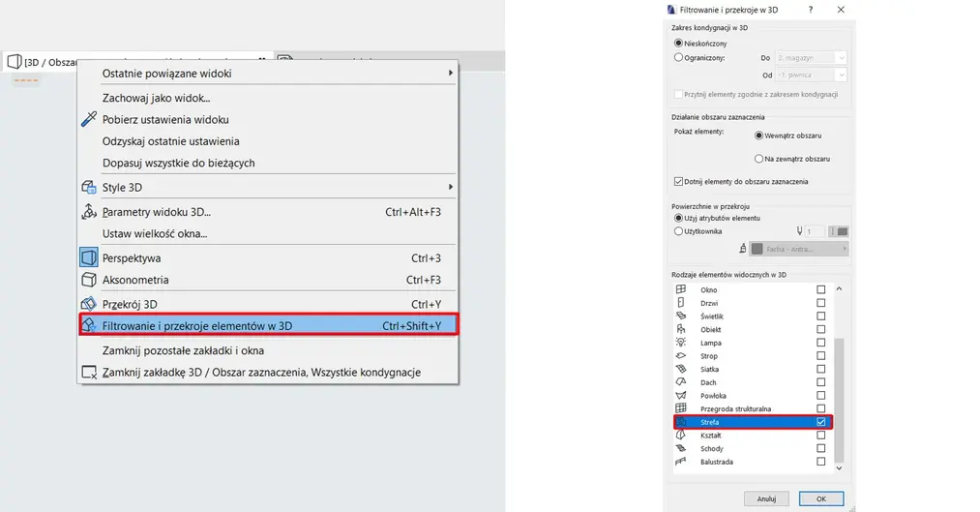
Task: Click the element list scroll down arrow
Action: [x=839, y=467]
